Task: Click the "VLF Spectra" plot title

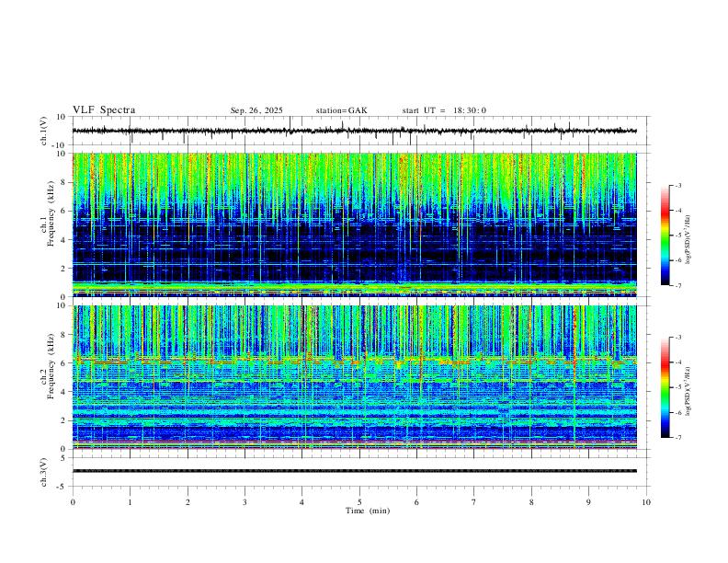Action: point(104,110)
